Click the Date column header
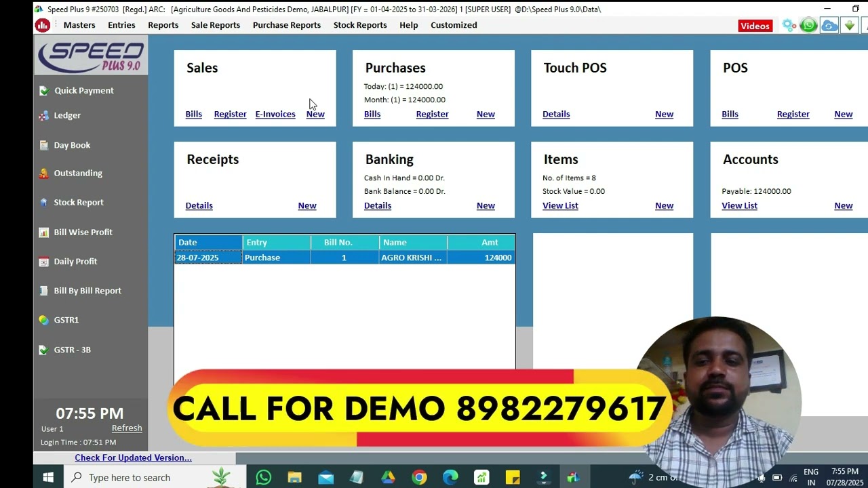Screen dimensions: 868x488 point(209,243)
